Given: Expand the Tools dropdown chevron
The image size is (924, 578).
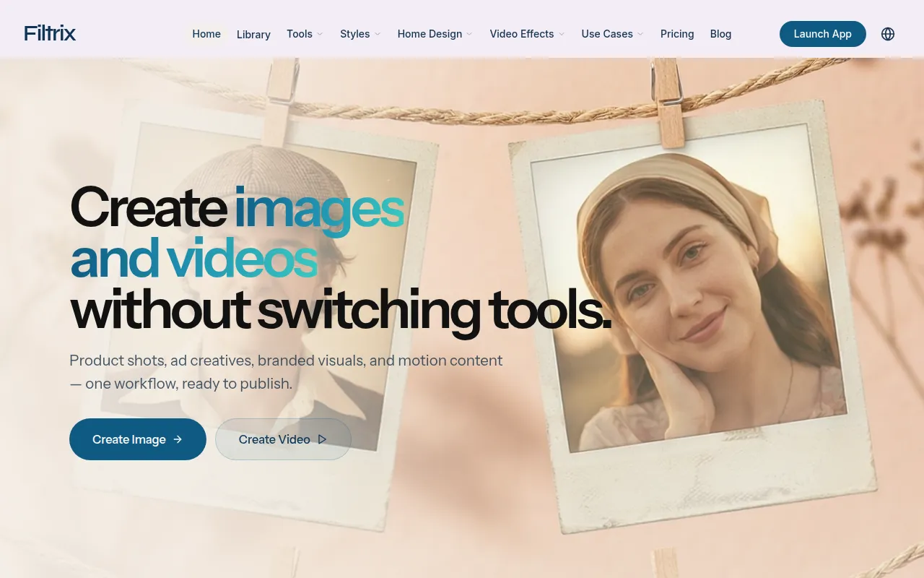Looking at the screenshot, I should 320,34.
